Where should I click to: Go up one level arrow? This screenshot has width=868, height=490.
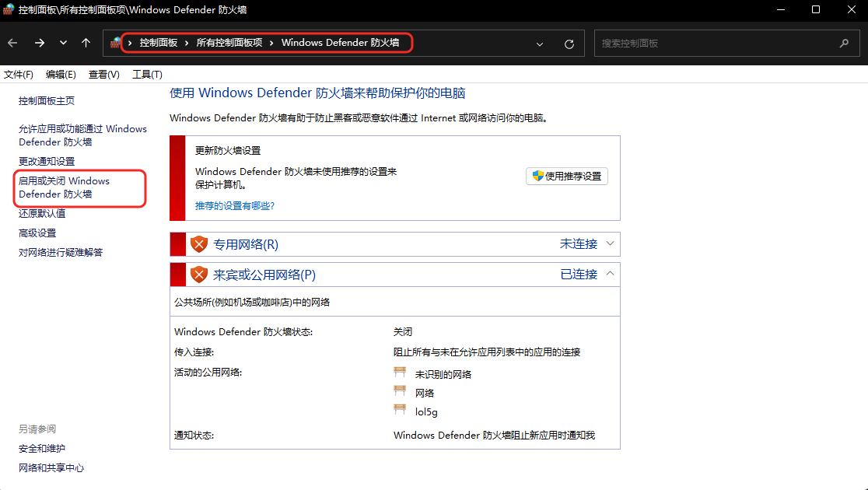coord(86,44)
